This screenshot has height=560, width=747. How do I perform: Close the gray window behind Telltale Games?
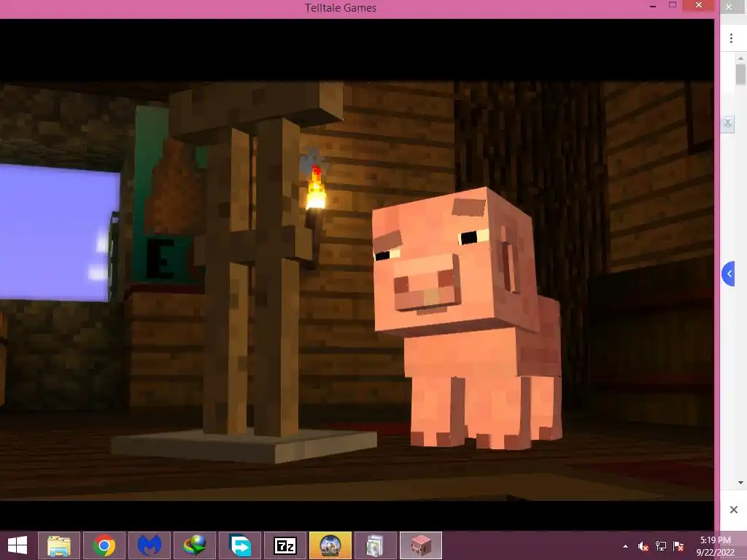[x=729, y=7]
